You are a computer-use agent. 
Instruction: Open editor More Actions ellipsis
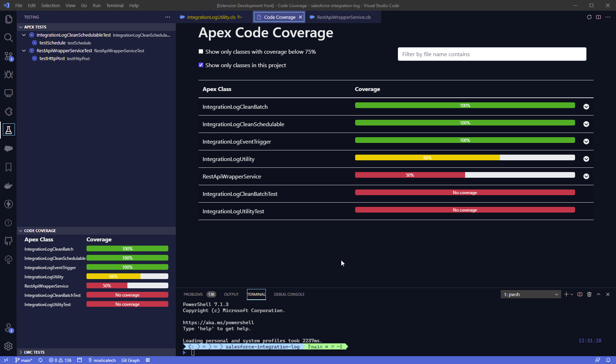(x=608, y=17)
